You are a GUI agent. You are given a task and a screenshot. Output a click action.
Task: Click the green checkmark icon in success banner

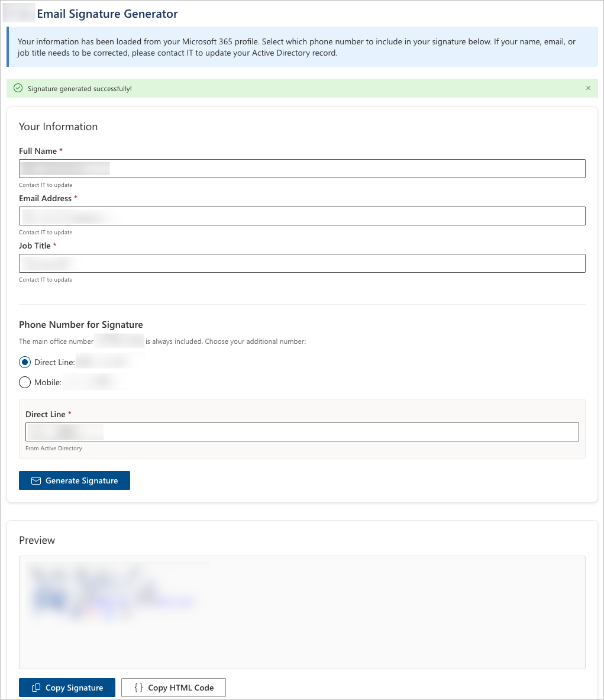(18, 88)
